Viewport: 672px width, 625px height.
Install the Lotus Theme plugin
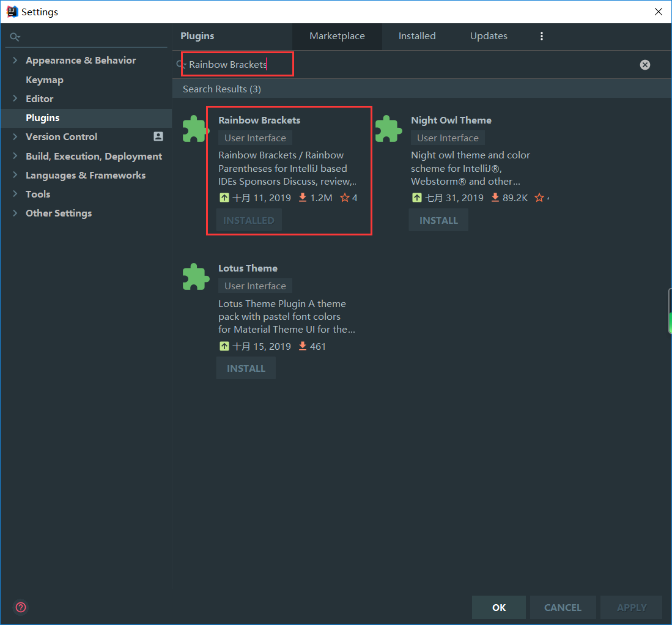[x=246, y=368]
